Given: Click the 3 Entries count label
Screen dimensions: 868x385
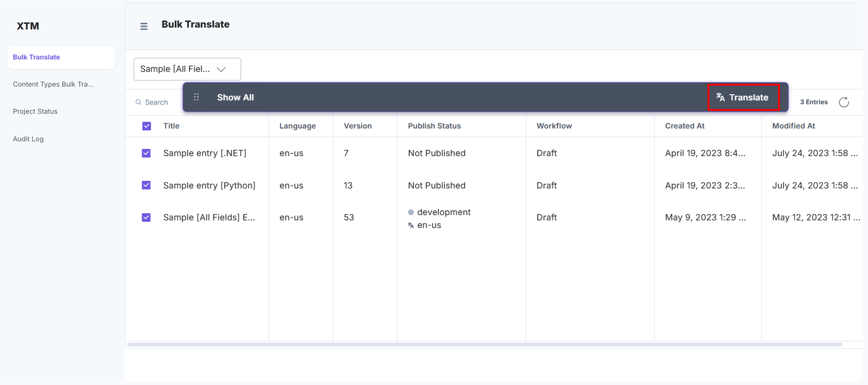Looking at the screenshot, I should pyautogui.click(x=814, y=102).
